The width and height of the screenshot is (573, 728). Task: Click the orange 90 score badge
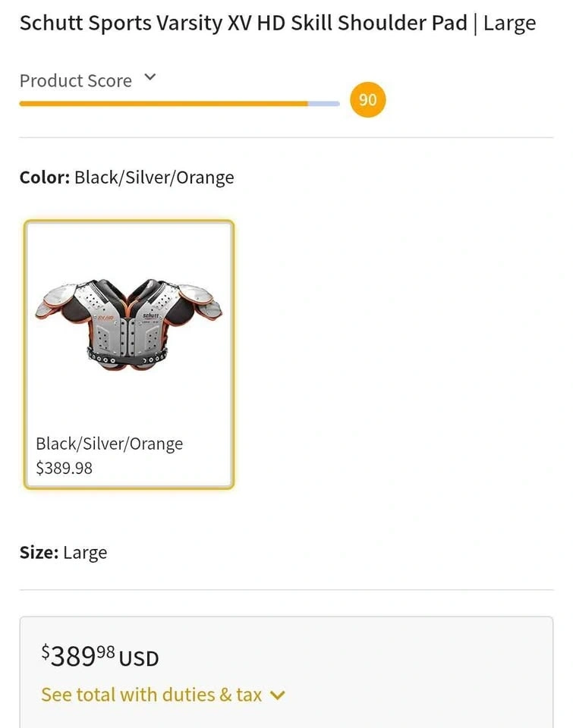367,100
